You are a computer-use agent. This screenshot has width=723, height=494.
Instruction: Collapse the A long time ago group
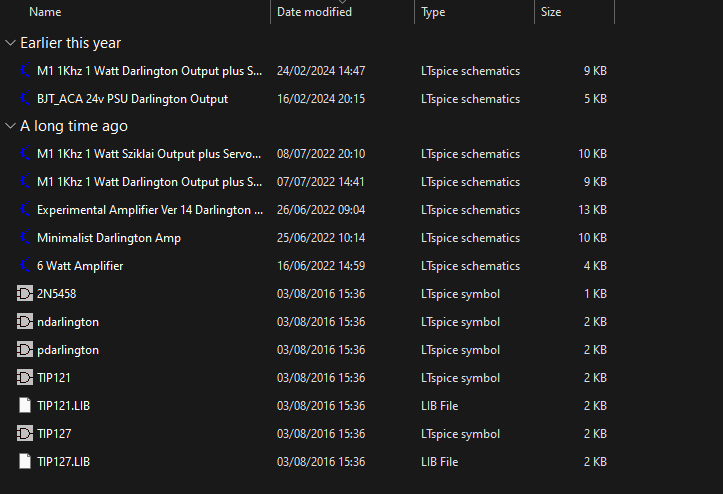[10, 125]
